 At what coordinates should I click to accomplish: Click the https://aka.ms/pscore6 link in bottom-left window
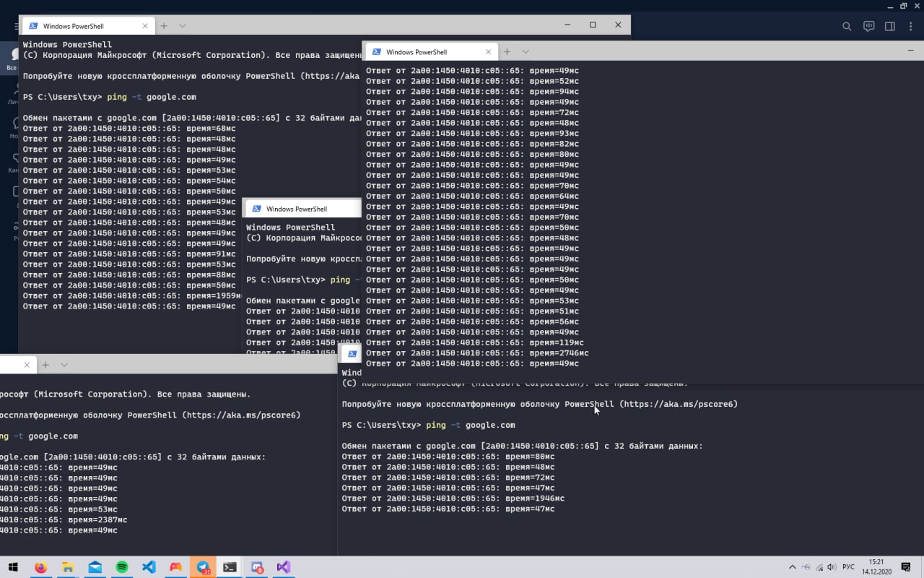[241, 415]
